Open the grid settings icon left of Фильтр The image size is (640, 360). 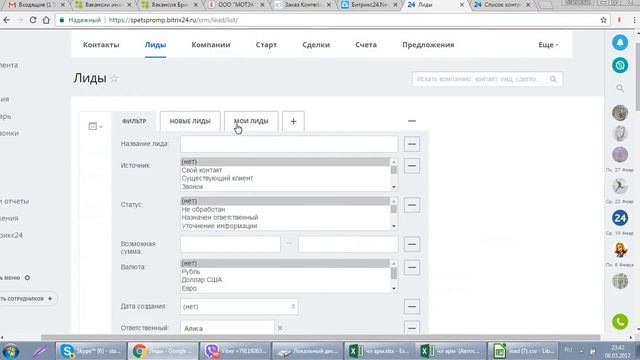click(95, 126)
